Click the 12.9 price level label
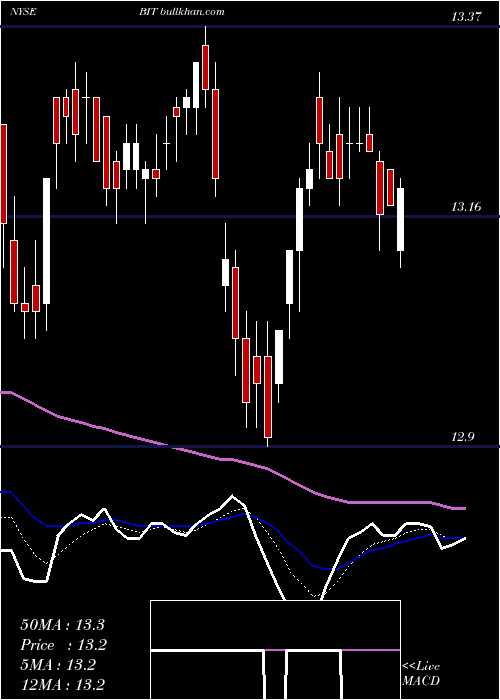Image resolution: width=500 pixels, height=700 pixels. 462,437
